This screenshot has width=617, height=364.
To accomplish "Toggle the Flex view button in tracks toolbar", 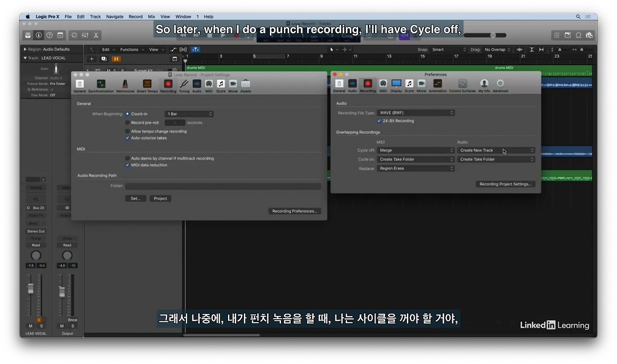I will [183, 50].
